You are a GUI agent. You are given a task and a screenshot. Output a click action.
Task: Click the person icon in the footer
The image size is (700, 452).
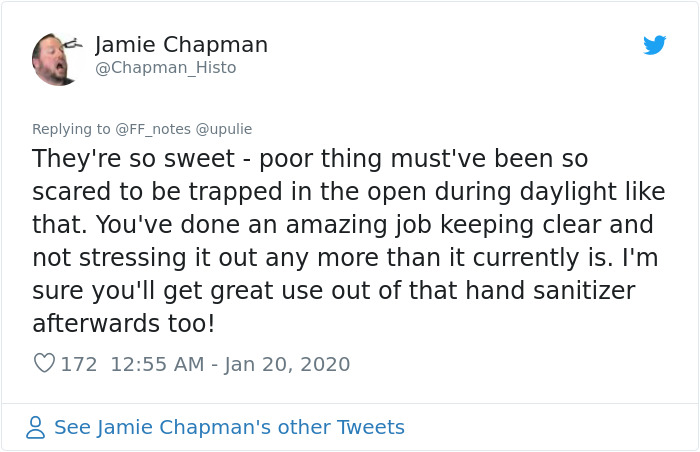click(36, 427)
